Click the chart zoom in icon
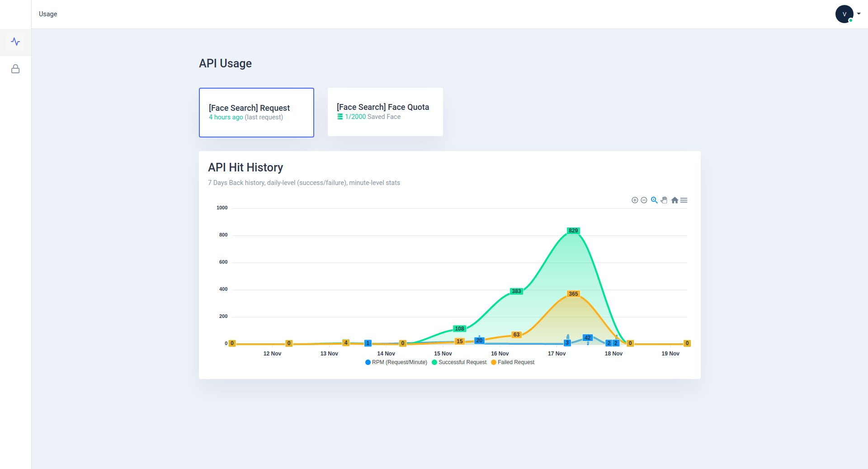Viewport: 868px width, 469px height. coord(635,200)
